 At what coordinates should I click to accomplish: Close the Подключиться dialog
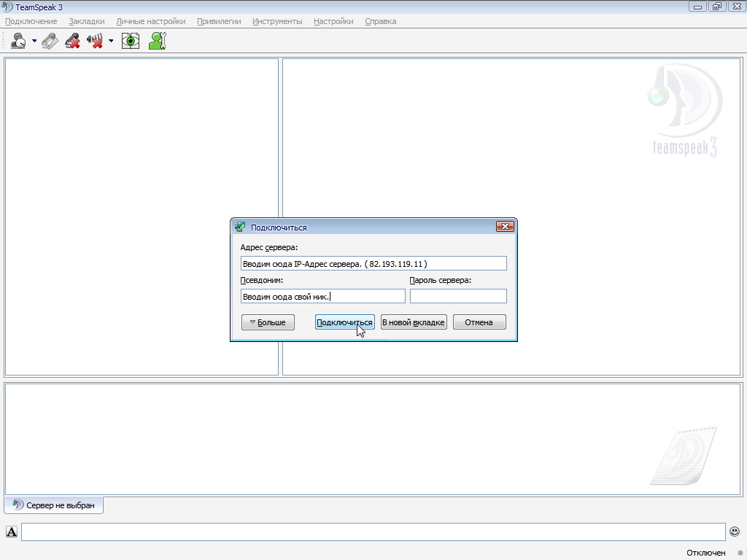(x=505, y=227)
